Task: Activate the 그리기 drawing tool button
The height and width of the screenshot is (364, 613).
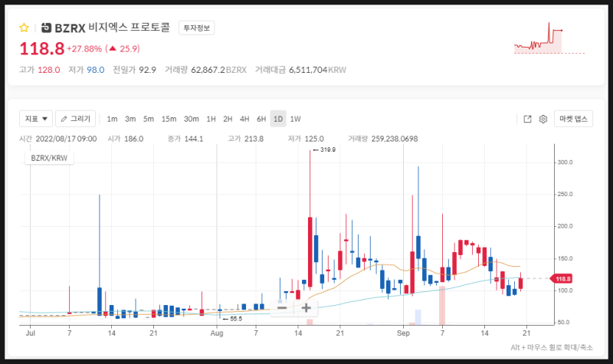Action: tap(75, 119)
